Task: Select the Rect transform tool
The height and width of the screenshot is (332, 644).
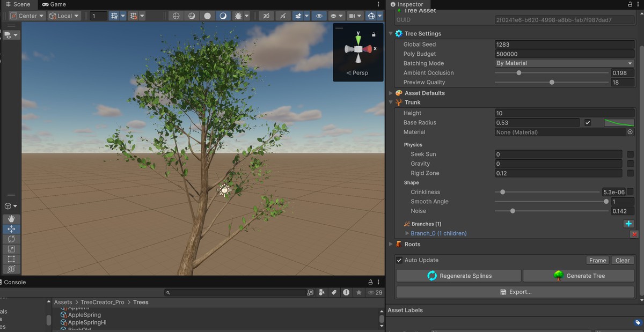Action: [x=11, y=259]
